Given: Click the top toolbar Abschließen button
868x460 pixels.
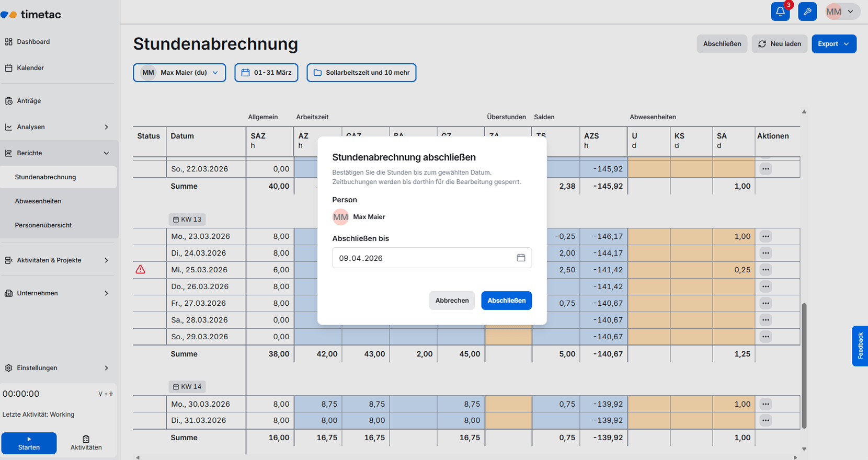Looking at the screenshot, I should [x=722, y=44].
